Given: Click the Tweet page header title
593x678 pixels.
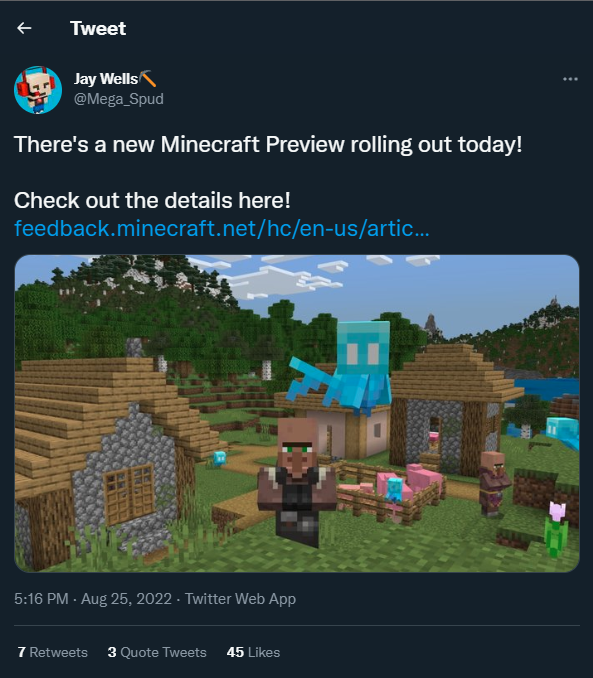Looking at the screenshot, I should click(x=98, y=29).
